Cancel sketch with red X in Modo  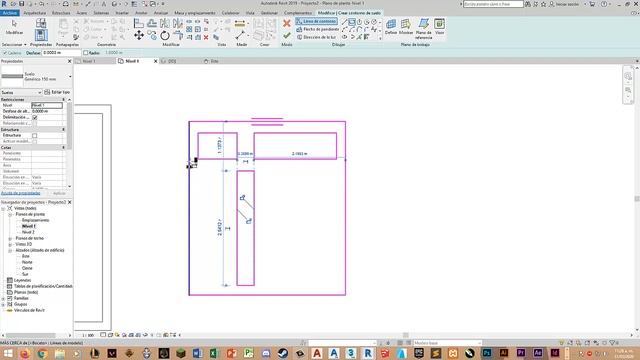(287, 23)
